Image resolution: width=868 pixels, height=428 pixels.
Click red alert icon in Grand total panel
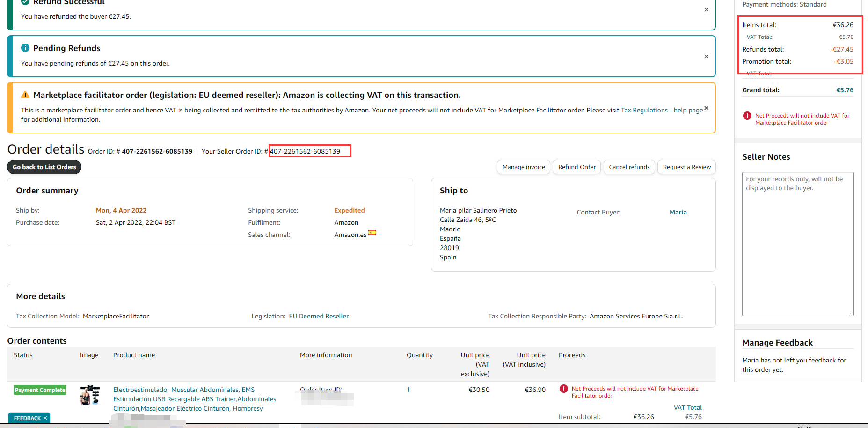(x=747, y=116)
